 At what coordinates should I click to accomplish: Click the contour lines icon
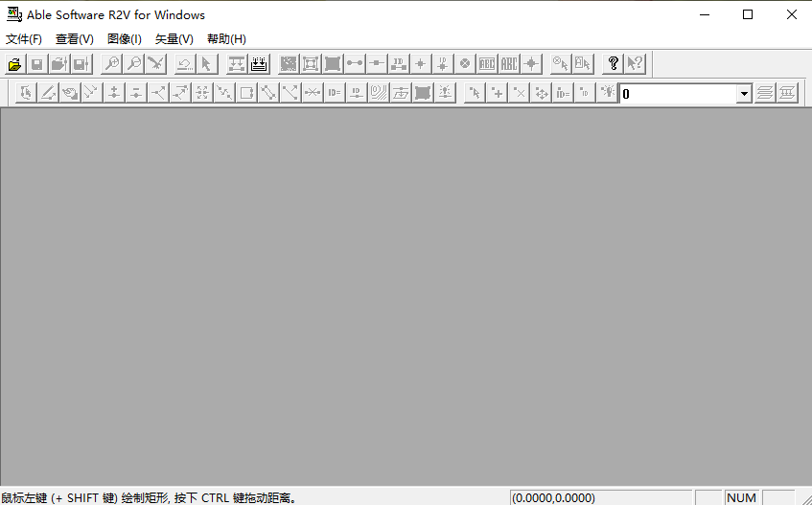coord(379,93)
